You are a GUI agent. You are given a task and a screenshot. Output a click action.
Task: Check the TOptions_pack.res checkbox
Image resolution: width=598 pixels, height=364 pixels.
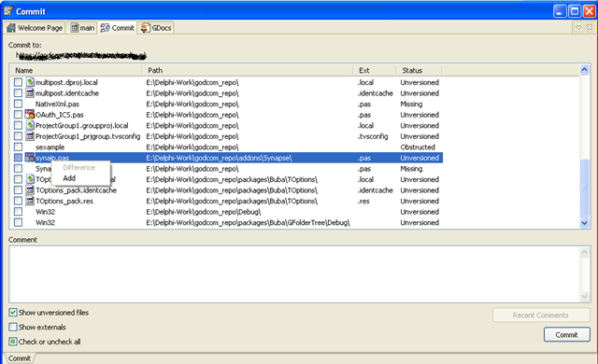tap(18, 201)
